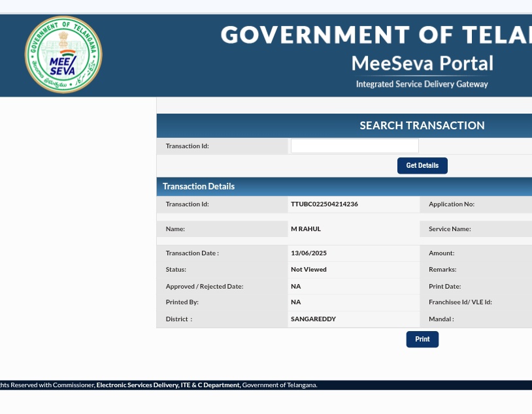Click the Application No: label
The height and width of the screenshot is (414, 532).
[452, 204]
